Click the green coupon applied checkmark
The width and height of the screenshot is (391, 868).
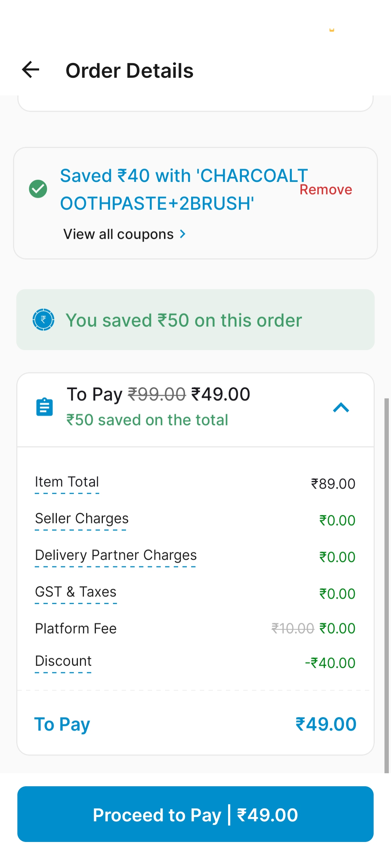point(38,189)
